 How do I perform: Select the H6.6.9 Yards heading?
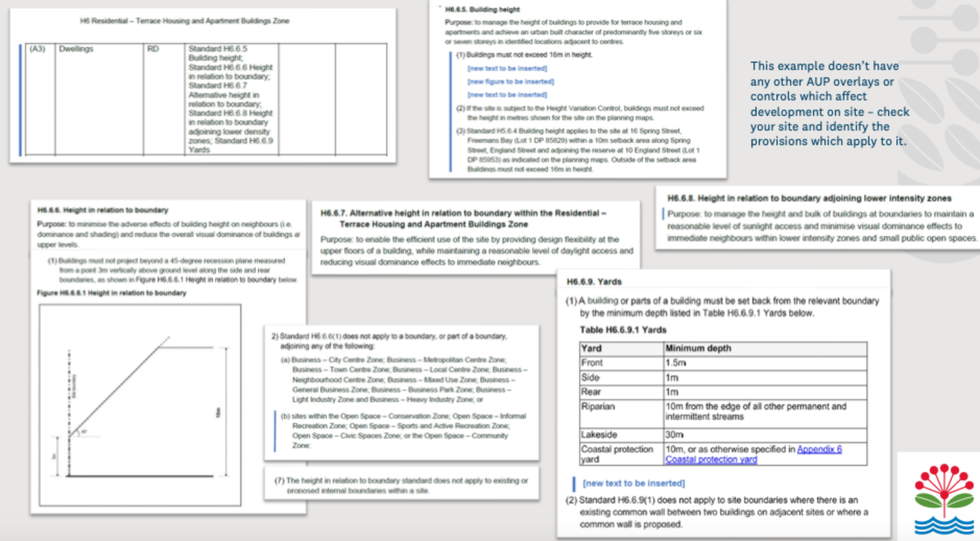pyautogui.click(x=594, y=282)
